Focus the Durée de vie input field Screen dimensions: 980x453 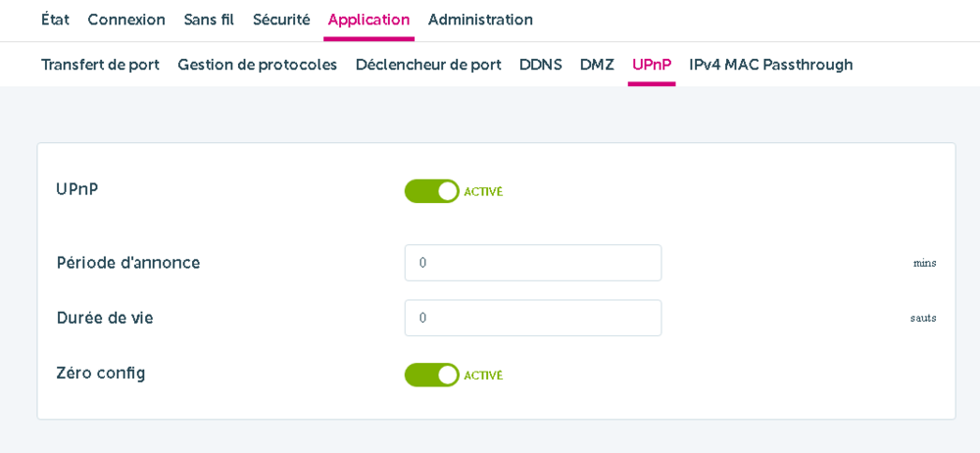pos(532,318)
